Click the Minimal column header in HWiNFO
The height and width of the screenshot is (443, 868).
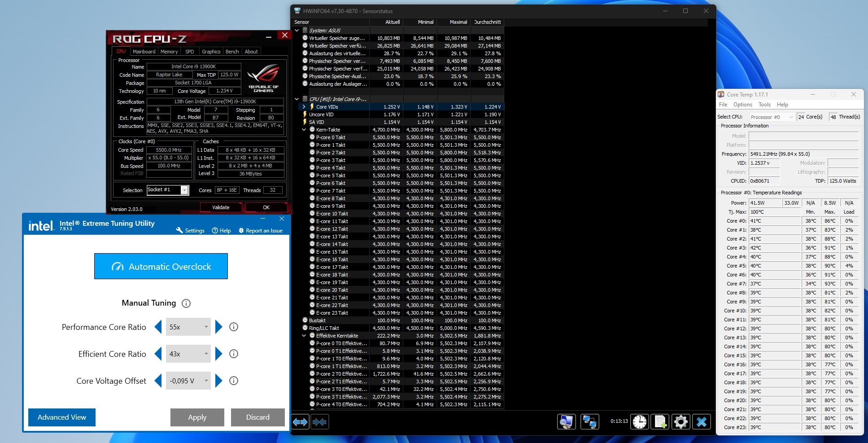[420, 22]
